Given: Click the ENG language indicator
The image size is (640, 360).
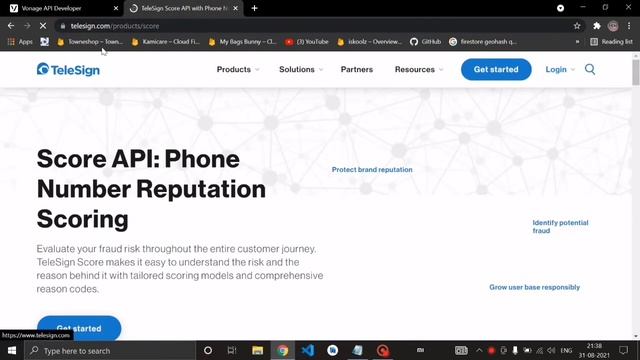Looking at the screenshot, I should click(566, 351).
